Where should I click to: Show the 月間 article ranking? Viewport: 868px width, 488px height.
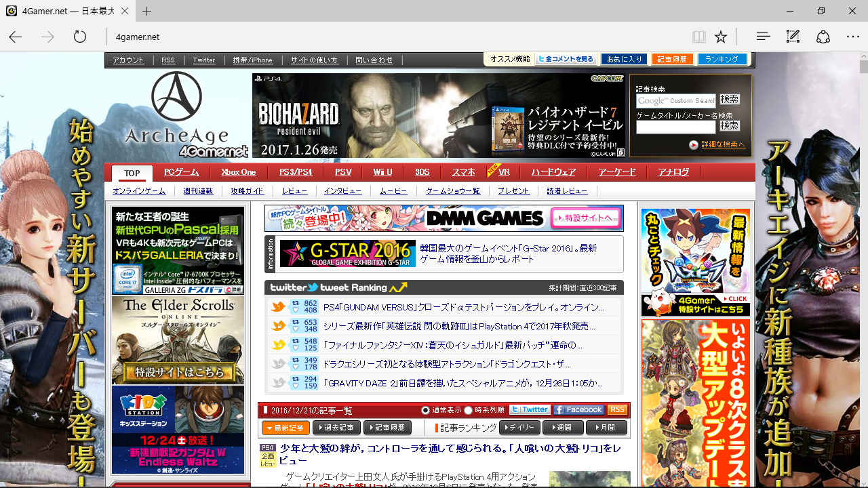pyautogui.click(x=606, y=428)
